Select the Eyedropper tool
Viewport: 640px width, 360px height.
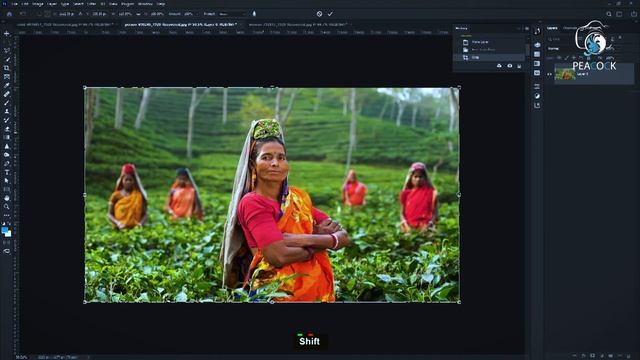pos(7,85)
